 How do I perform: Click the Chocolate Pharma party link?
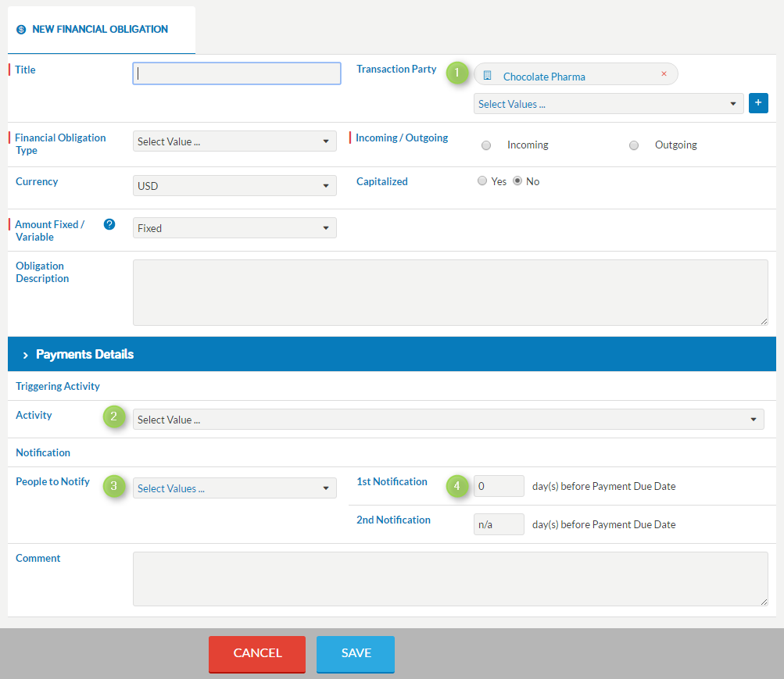tap(544, 77)
